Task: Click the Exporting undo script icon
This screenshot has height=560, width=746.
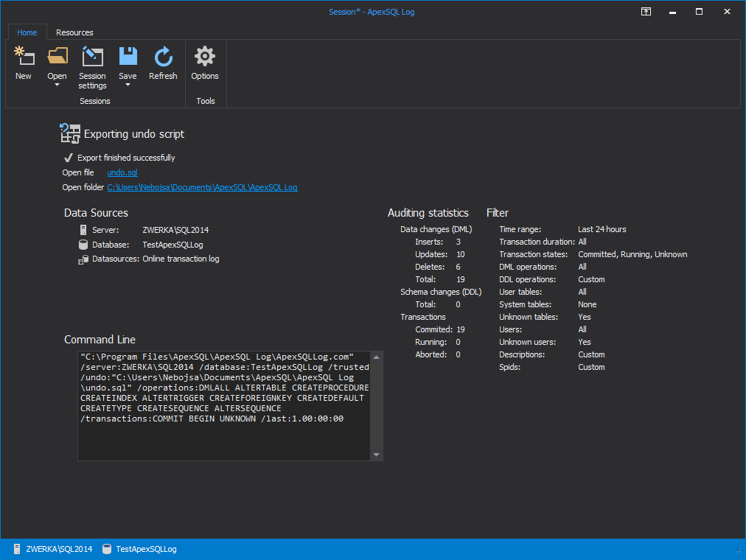Action: click(x=70, y=133)
